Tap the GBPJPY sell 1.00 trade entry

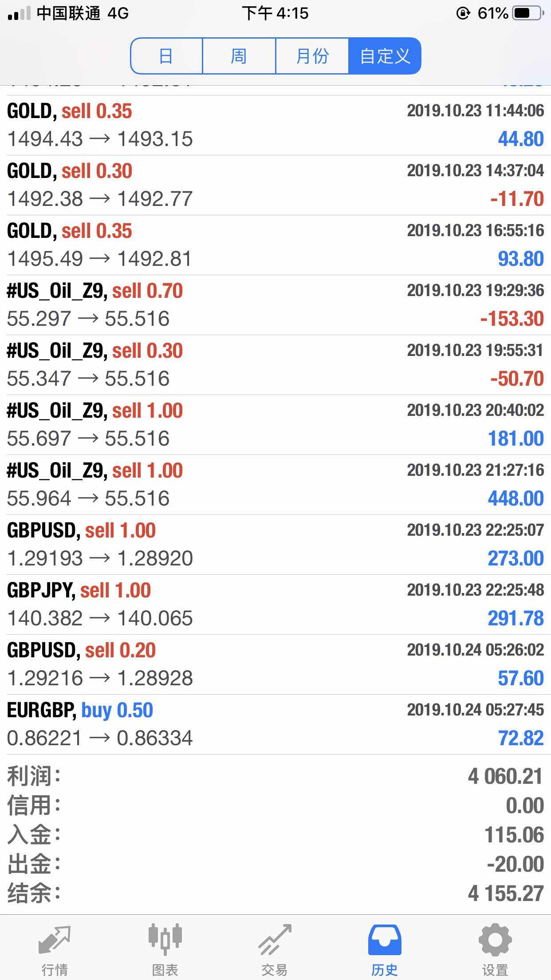click(275, 605)
